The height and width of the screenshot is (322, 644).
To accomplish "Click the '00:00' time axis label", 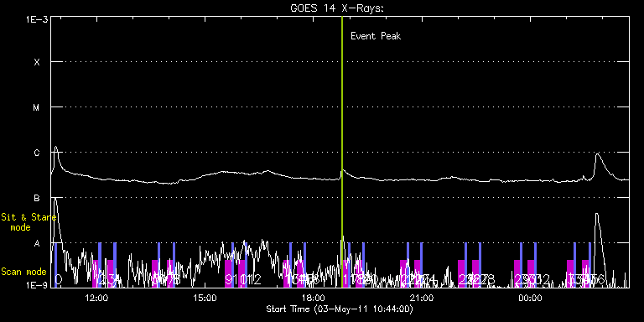I will click(x=530, y=299).
